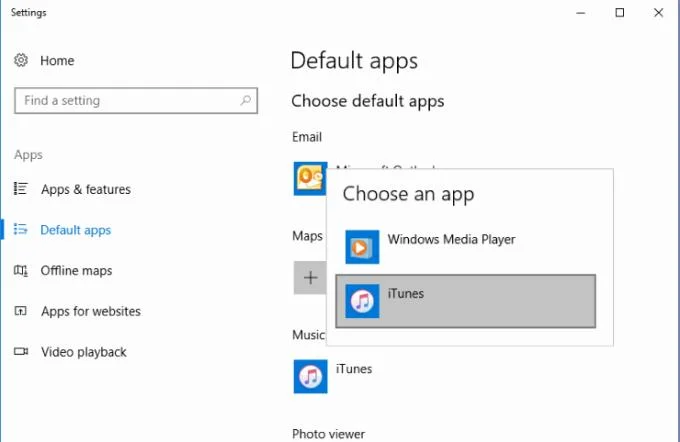Viewport: 680px width, 442px height.
Task: Click the search magnifier icon
Action: click(x=245, y=101)
